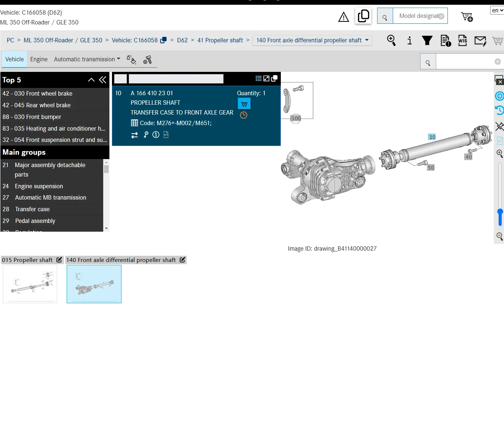Click the key icon in part row

click(146, 135)
